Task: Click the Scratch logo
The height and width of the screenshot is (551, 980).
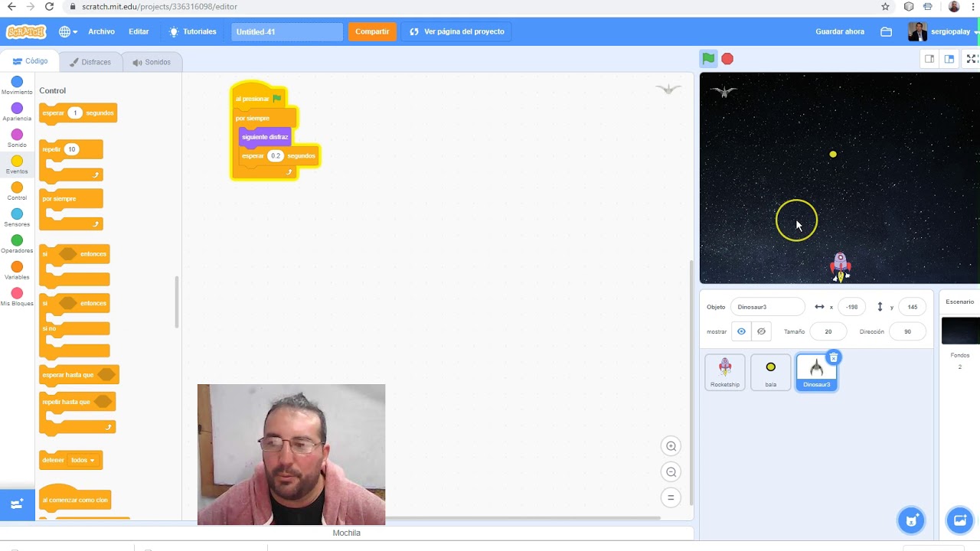Action: point(26,31)
